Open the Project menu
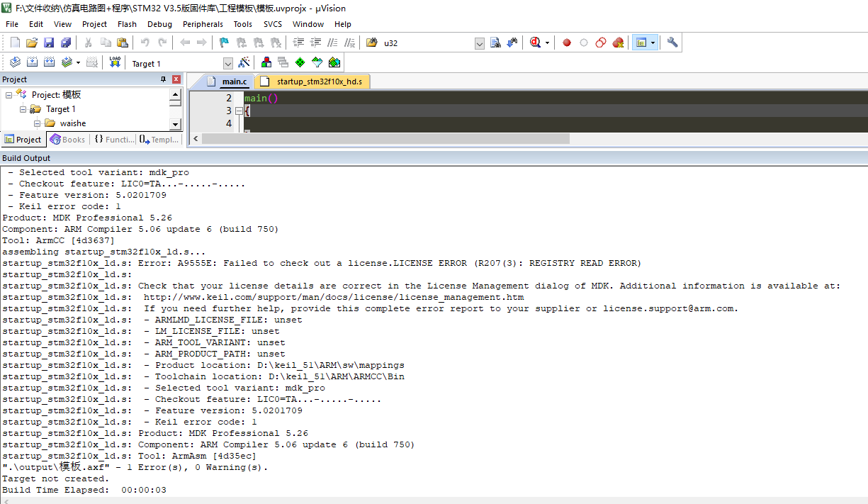This screenshot has width=868, height=504. coord(94,24)
